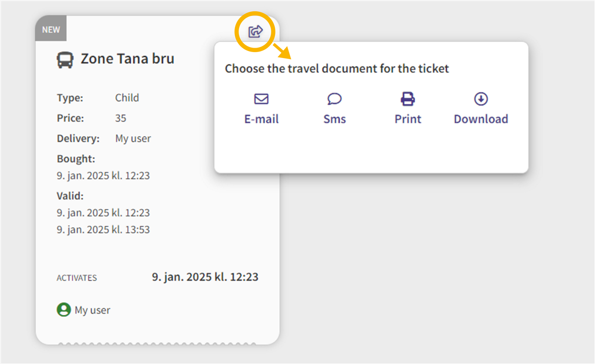595x364 pixels.
Task: Click the share icon on the ticket
Action: 255,32
